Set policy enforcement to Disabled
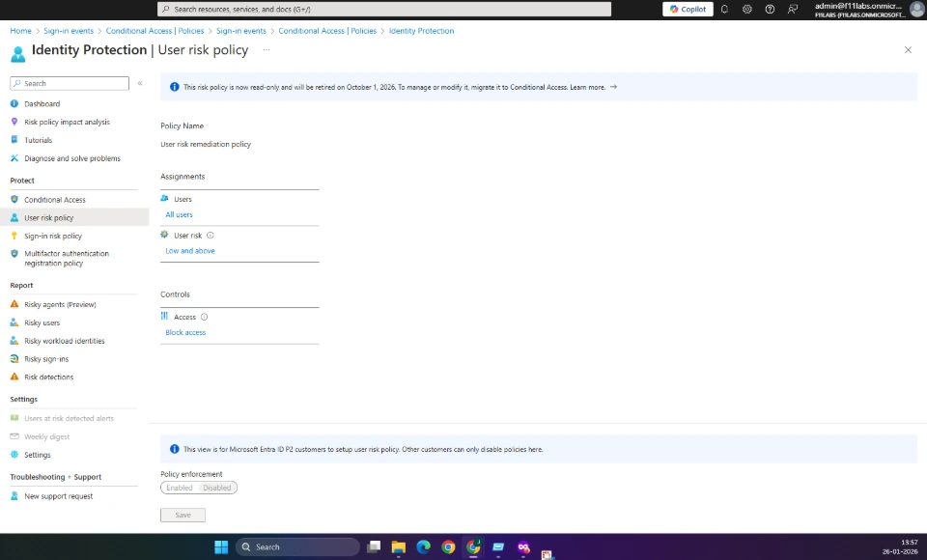Image resolution: width=927 pixels, height=560 pixels. [217, 488]
